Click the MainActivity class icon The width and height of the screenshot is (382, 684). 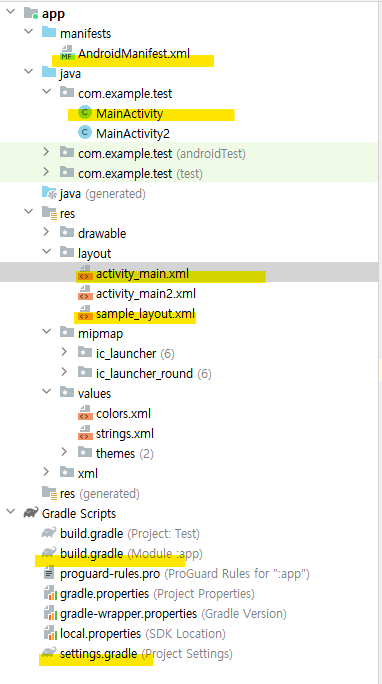pos(85,113)
